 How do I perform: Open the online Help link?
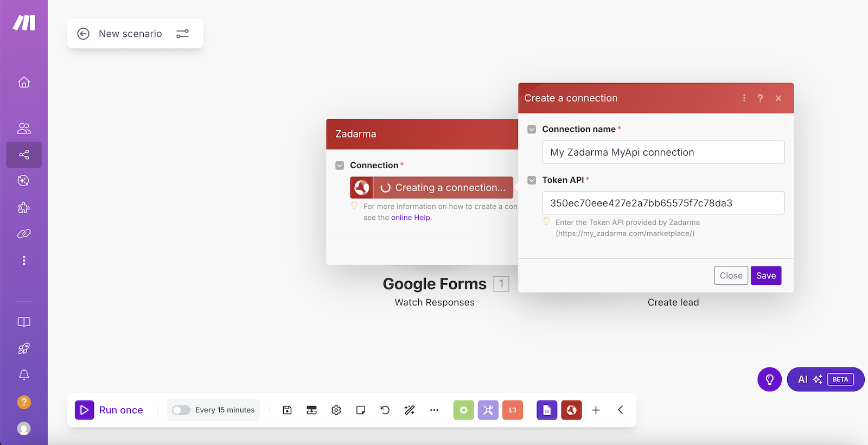[411, 218]
